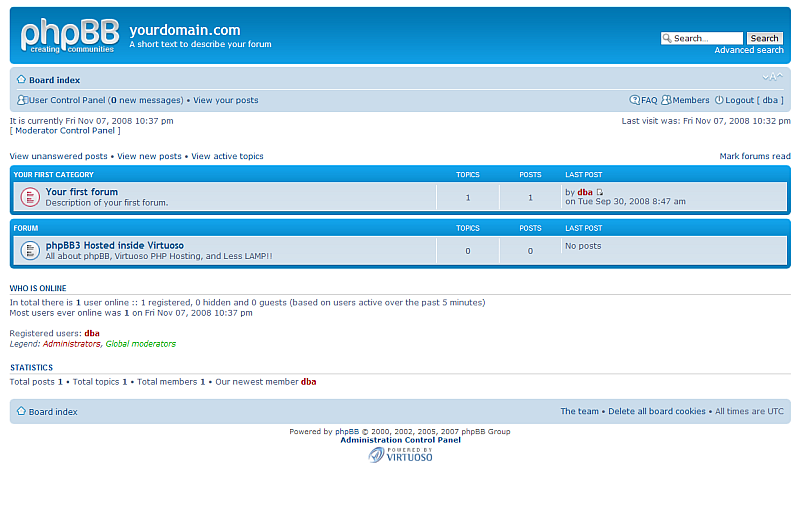This screenshot has height=505, width=800.
Task: Click the font size change icon
Action: tap(772, 78)
